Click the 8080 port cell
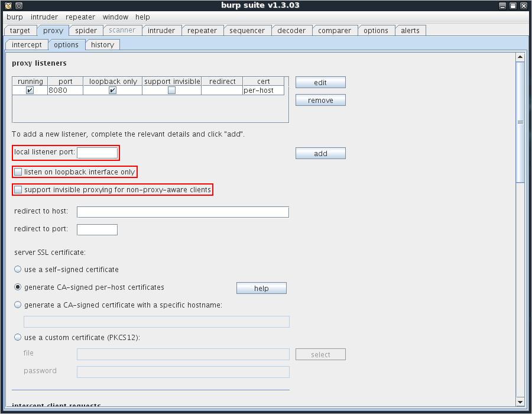 click(65, 90)
